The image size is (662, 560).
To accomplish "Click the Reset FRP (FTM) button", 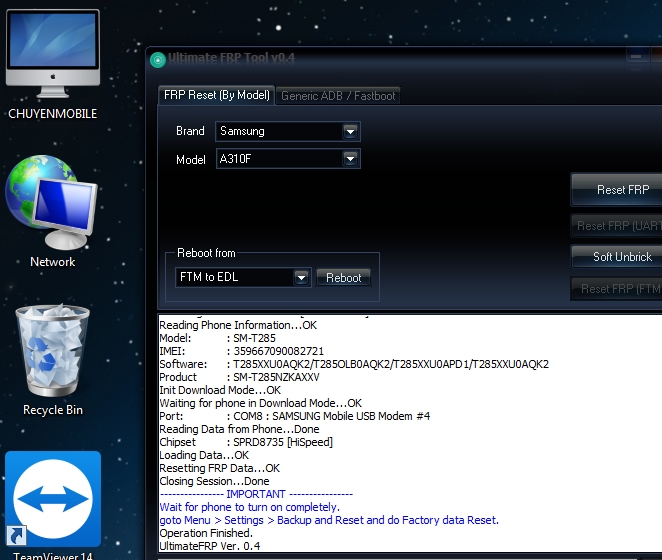I will coord(618,289).
